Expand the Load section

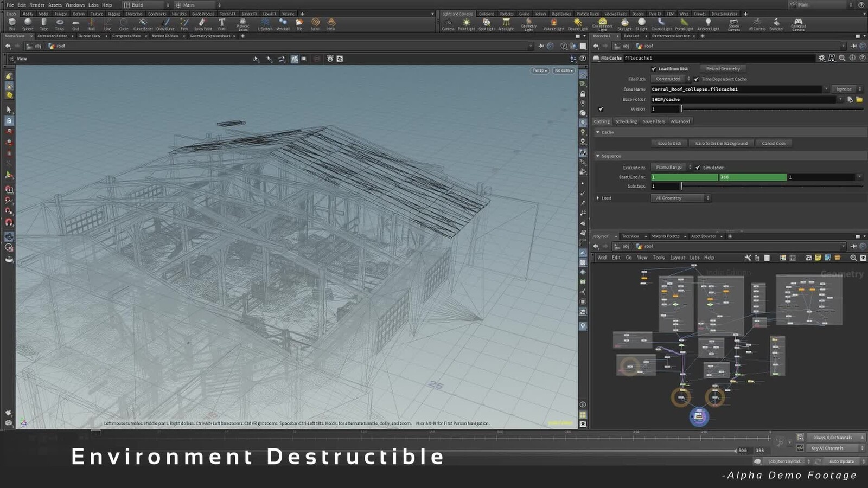pyautogui.click(x=598, y=198)
